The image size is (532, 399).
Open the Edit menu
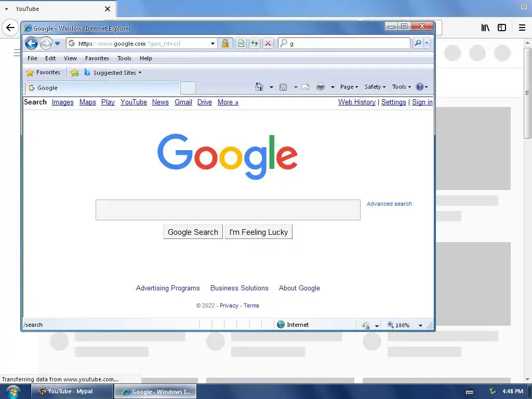tap(50, 58)
